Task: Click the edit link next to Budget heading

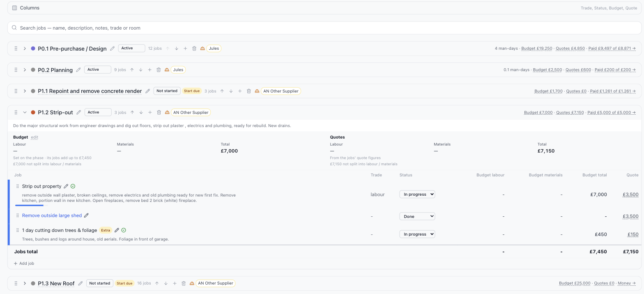Action: point(34,137)
